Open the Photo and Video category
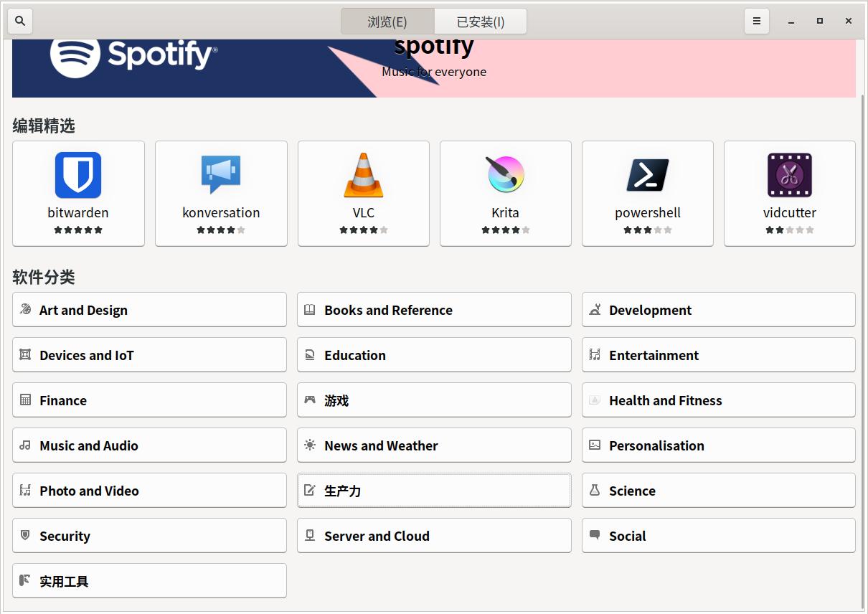Image resolution: width=868 pixels, height=614 pixels. click(149, 491)
